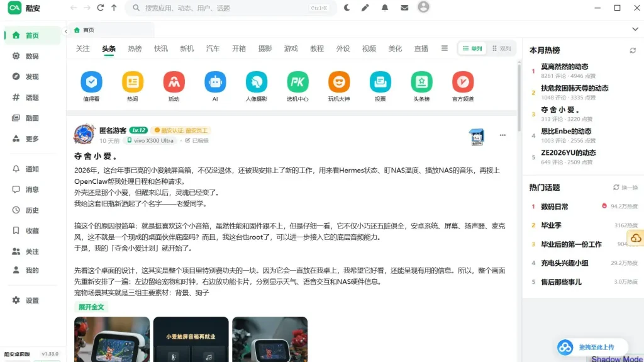Collapse the left sidebar with chevron
This screenshot has height=362, width=644.
tap(65, 31)
